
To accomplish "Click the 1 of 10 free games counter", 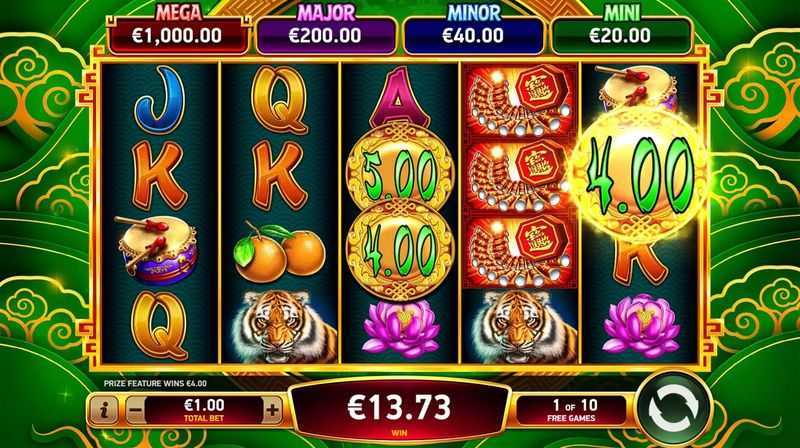I will tap(571, 410).
